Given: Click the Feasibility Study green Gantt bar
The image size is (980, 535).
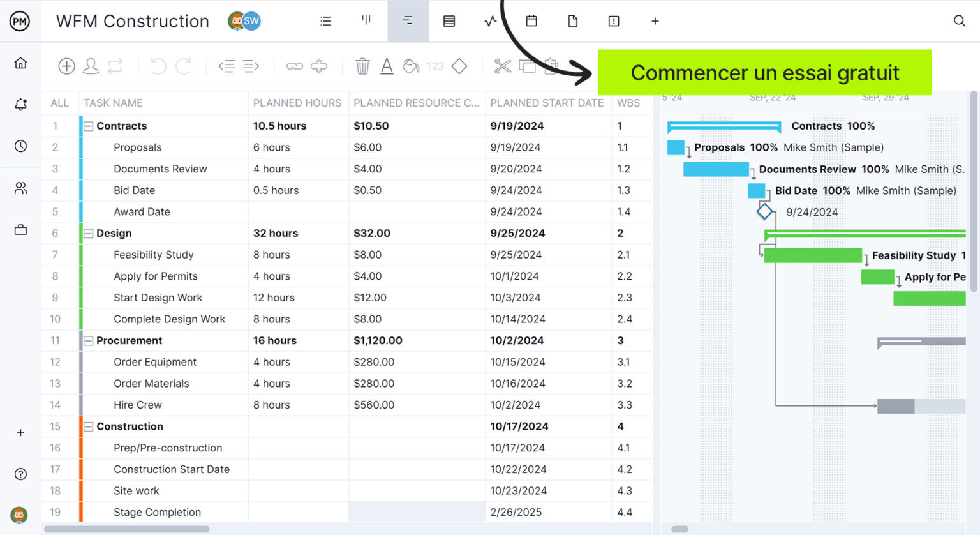Looking at the screenshot, I should click(x=813, y=255).
